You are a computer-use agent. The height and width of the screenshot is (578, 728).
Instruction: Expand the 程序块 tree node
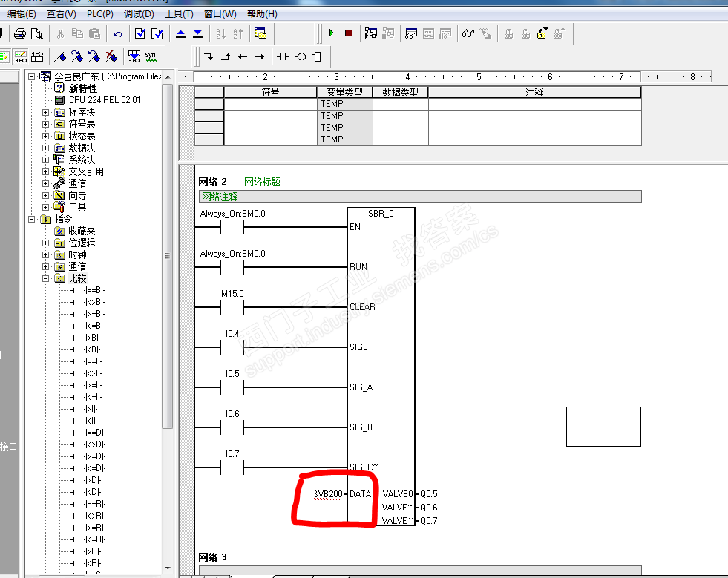click(x=45, y=112)
